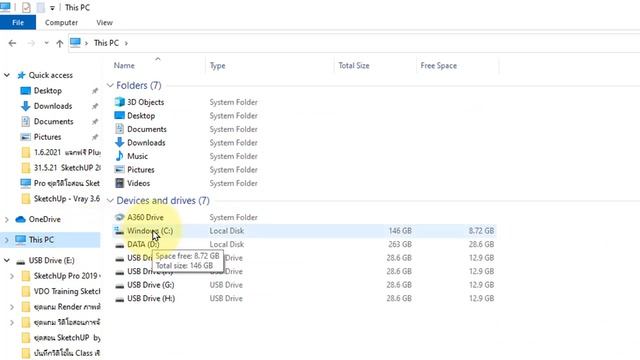Open the SketchUp - Vray 3.6 sidebar folder

pos(67,199)
